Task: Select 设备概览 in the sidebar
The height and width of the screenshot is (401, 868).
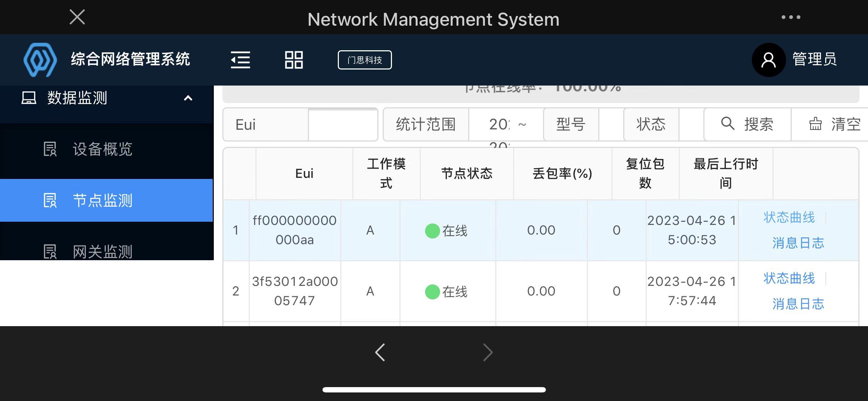Action: tap(103, 149)
